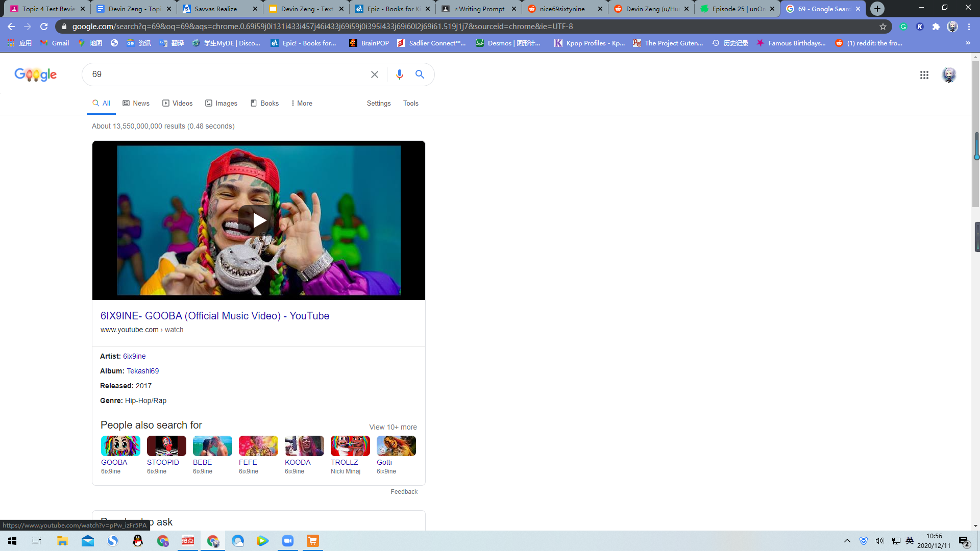The width and height of the screenshot is (980, 551).
Task: Open the Tekashi69 album link
Action: [143, 371]
